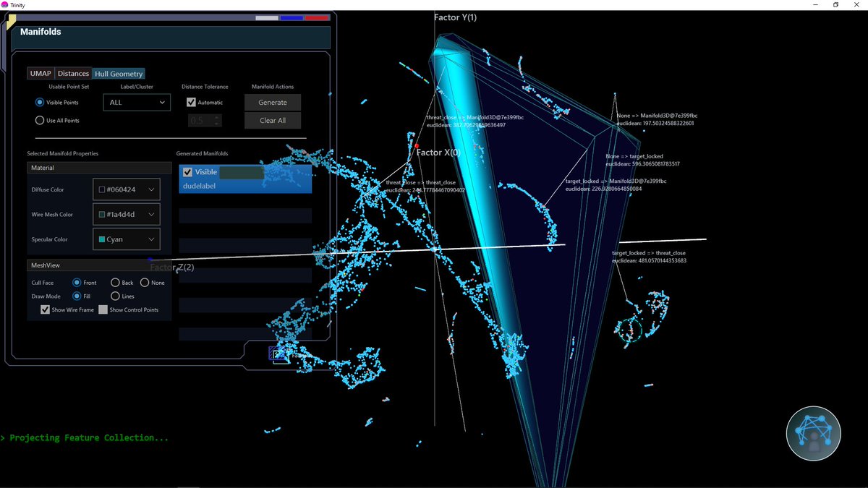Click the distance tolerance 0.5 field
Viewport: 868px width, 488px height.
pos(205,121)
